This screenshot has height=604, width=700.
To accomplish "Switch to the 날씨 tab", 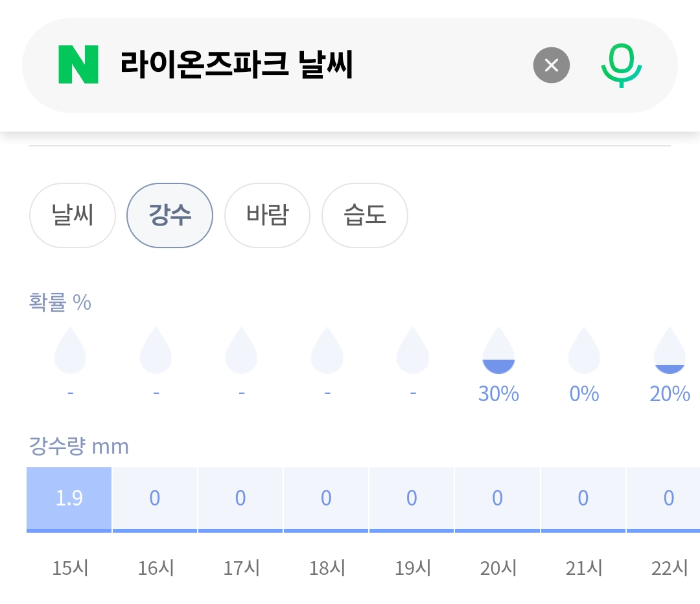I will click(x=73, y=215).
